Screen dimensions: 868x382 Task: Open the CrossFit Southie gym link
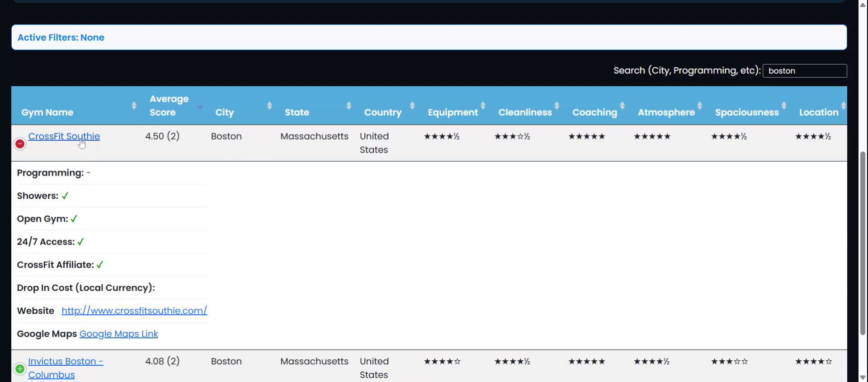[x=64, y=136]
